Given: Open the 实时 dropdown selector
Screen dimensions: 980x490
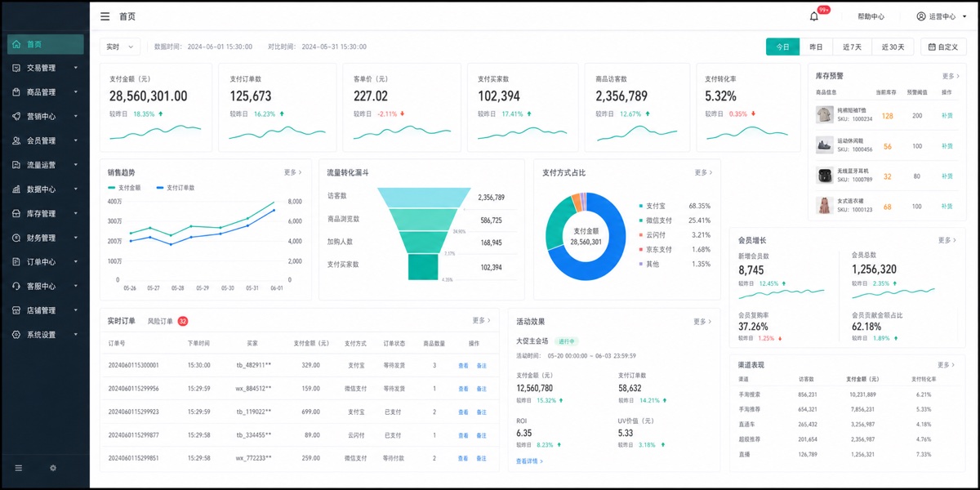Looking at the screenshot, I should pyautogui.click(x=120, y=47).
